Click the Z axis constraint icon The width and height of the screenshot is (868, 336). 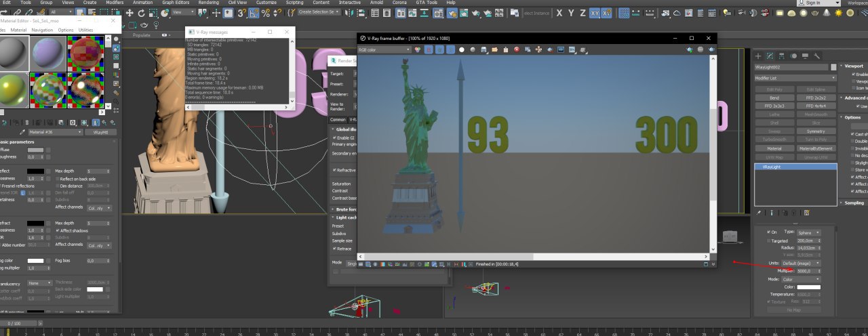click(583, 13)
